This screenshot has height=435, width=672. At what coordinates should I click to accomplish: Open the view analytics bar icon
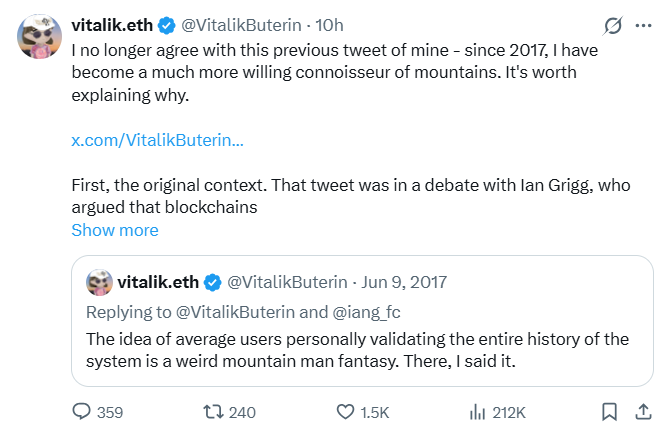click(x=477, y=411)
